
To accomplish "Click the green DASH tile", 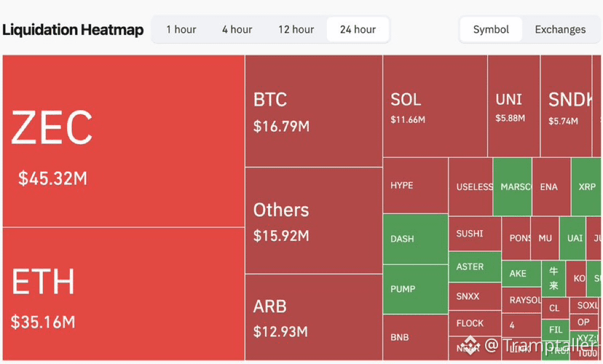I will click(416, 239).
